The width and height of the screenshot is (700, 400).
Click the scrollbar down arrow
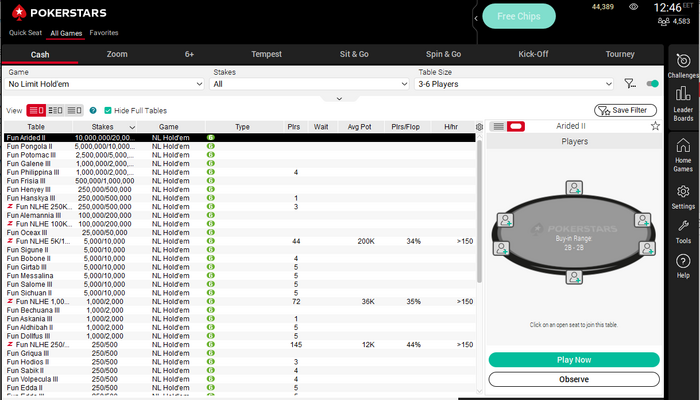pos(479,391)
